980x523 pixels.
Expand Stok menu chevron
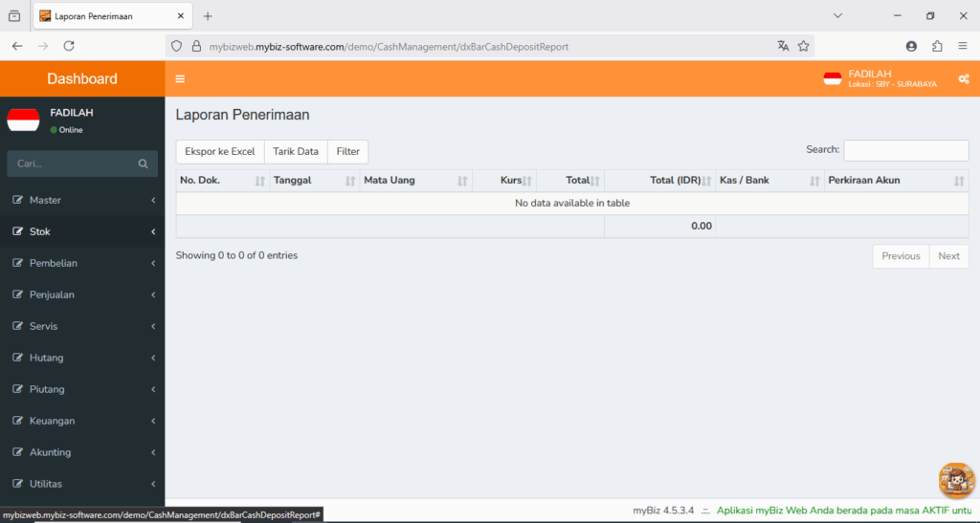point(153,231)
